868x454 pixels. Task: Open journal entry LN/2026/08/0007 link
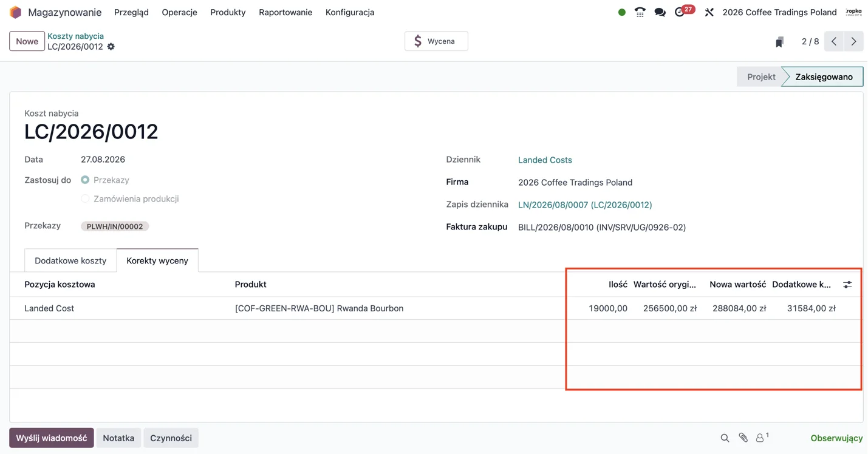coord(585,205)
